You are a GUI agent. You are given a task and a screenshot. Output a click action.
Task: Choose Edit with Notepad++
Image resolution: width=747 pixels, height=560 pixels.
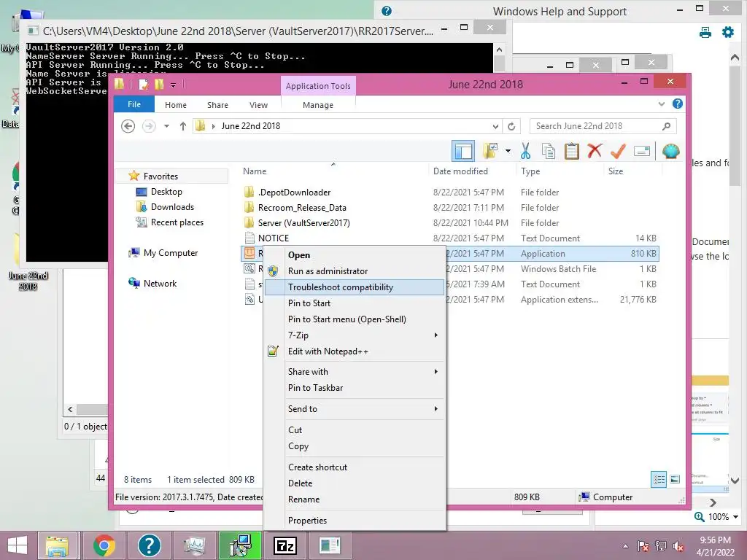[x=355, y=351]
